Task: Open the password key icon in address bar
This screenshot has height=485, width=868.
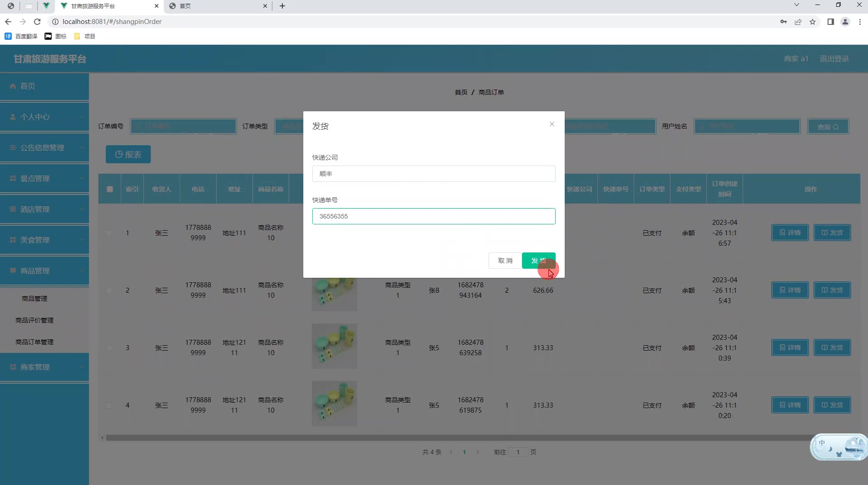Action: [x=783, y=22]
